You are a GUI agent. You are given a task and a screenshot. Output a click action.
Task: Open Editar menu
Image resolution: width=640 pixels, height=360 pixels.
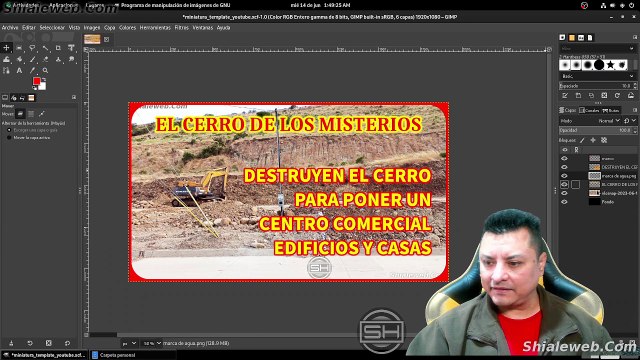coord(29,28)
